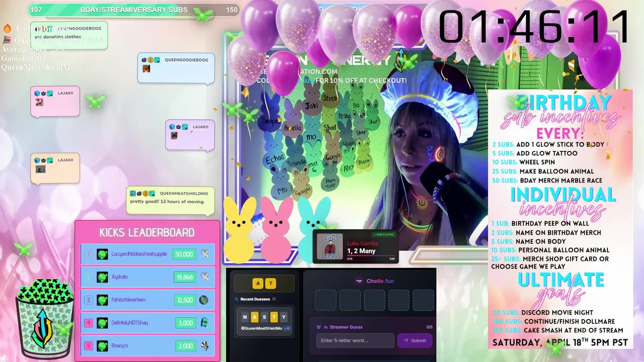Viewport: 644px width, 362px height.
Task: Click the Submit button in Chatle.fun
Action: click(x=415, y=340)
